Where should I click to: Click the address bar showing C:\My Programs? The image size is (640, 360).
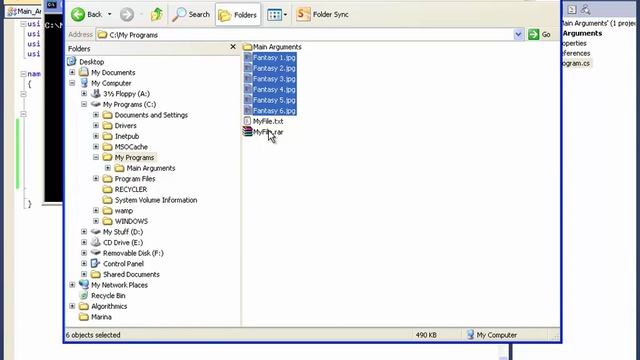pyautogui.click(x=304, y=35)
